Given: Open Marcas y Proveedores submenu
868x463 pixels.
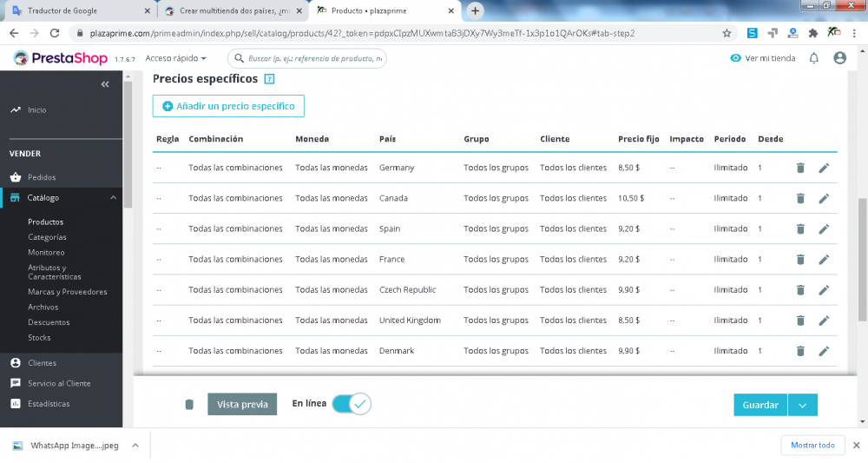Looking at the screenshot, I should [68, 292].
